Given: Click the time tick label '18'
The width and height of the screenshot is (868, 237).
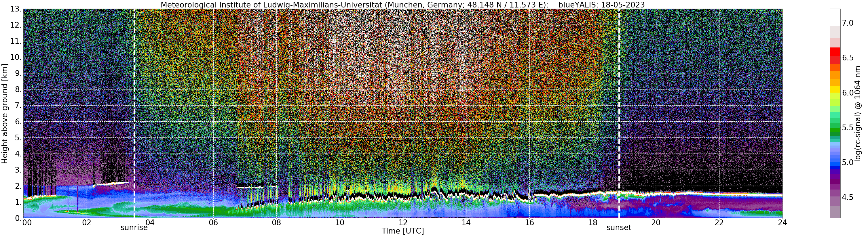Looking at the screenshot, I should pos(593,223).
